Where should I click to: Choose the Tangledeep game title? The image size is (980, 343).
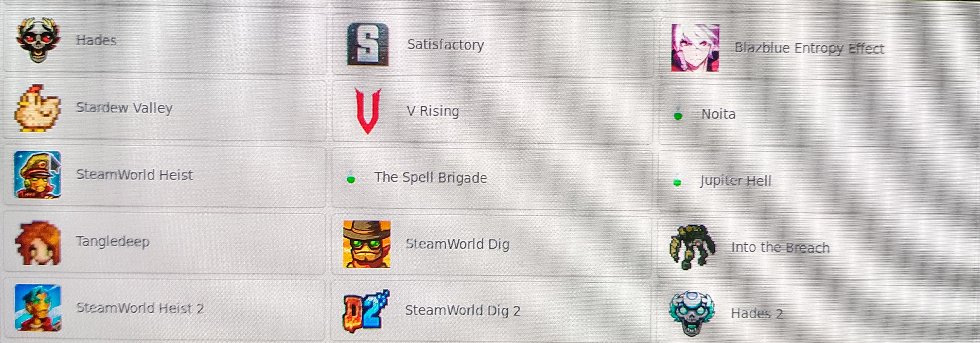pyautogui.click(x=113, y=241)
